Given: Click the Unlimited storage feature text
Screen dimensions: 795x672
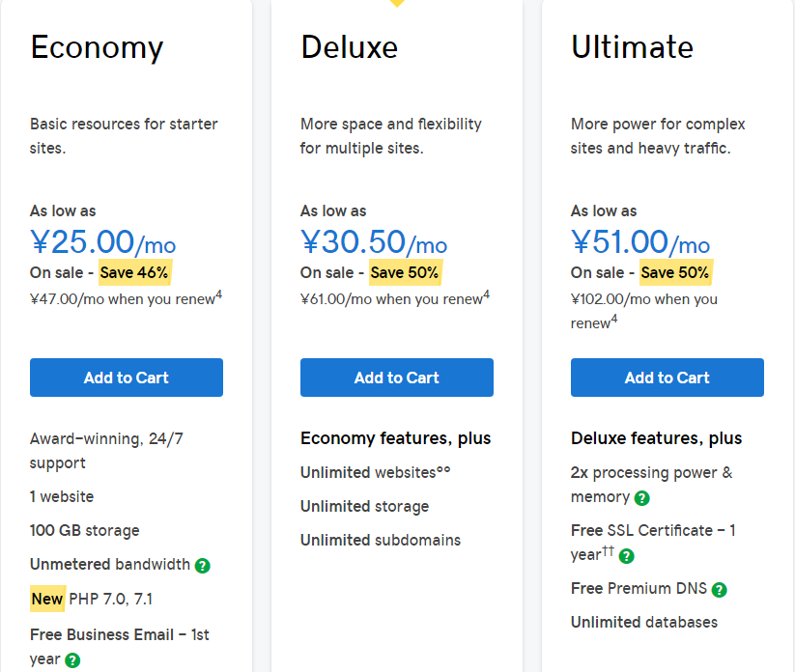Looking at the screenshot, I should pyautogui.click(x=364, y=506).
